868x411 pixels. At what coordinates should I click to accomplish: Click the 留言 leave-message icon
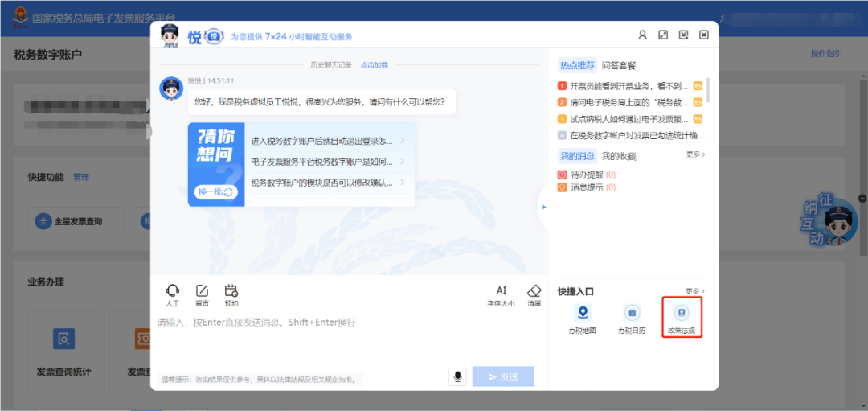tap(202, 295)
